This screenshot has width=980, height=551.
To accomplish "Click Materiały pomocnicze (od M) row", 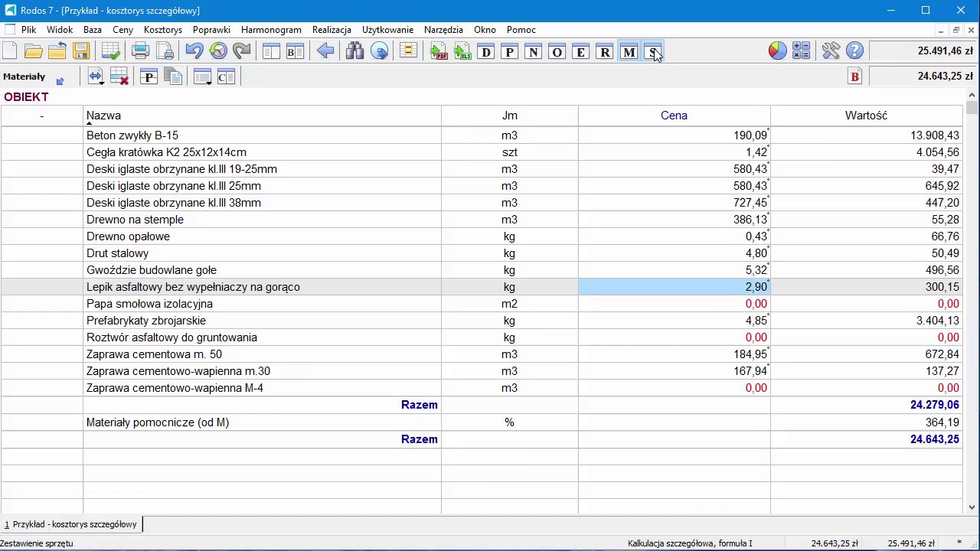I will point(482,422).
